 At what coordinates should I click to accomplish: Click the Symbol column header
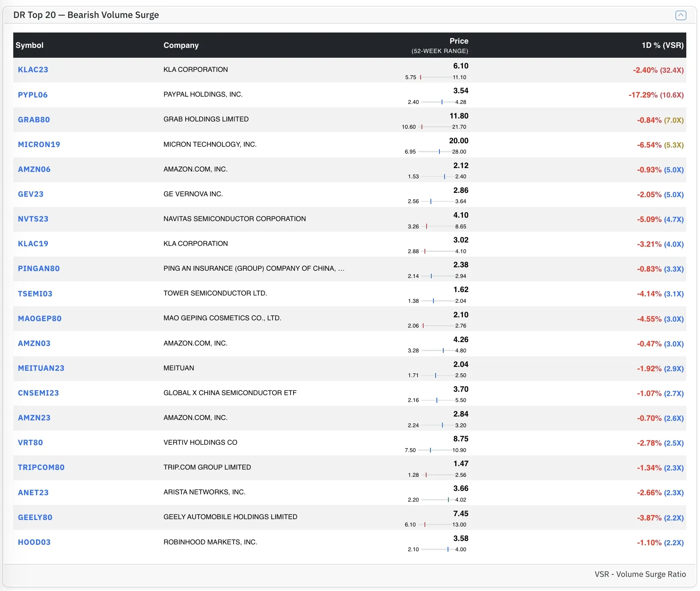point(30,45)
